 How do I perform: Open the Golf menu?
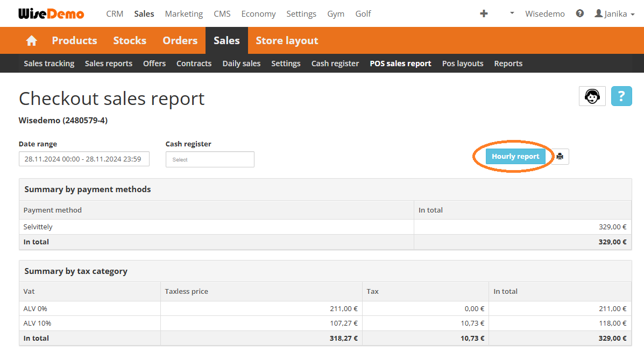[x=363, y=13]
